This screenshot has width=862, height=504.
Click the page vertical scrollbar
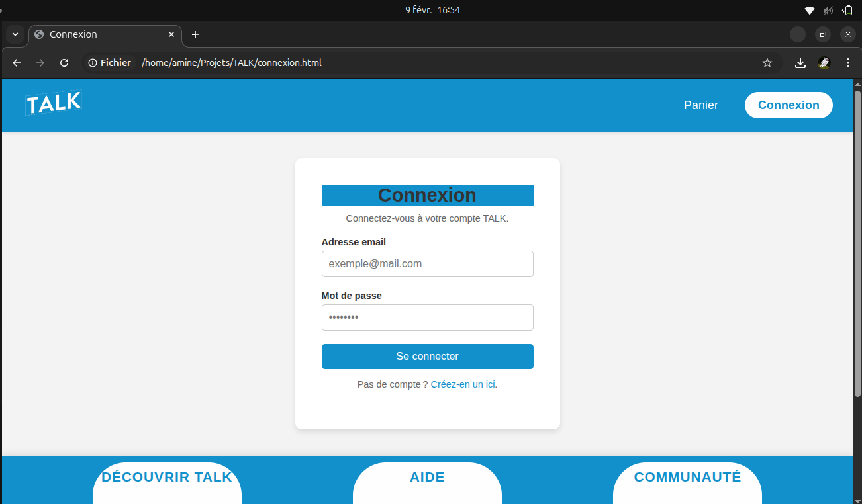pos(857,245)
